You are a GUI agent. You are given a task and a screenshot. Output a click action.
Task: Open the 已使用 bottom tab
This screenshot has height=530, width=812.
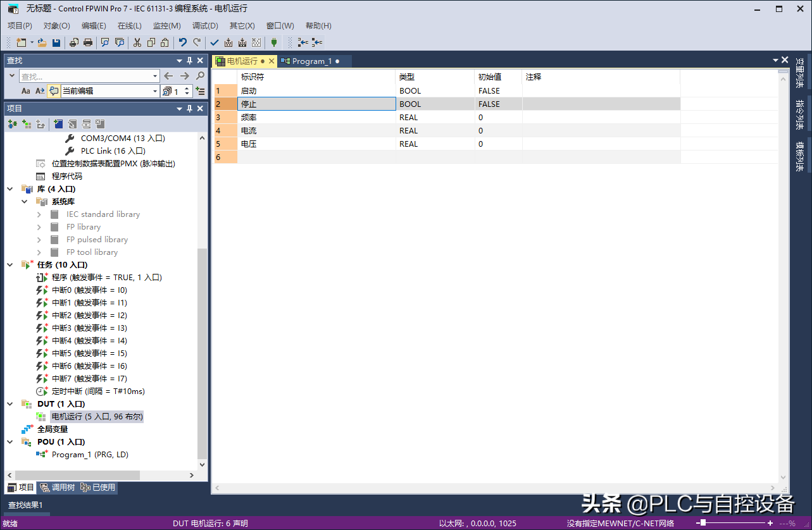tap(98, 488)
